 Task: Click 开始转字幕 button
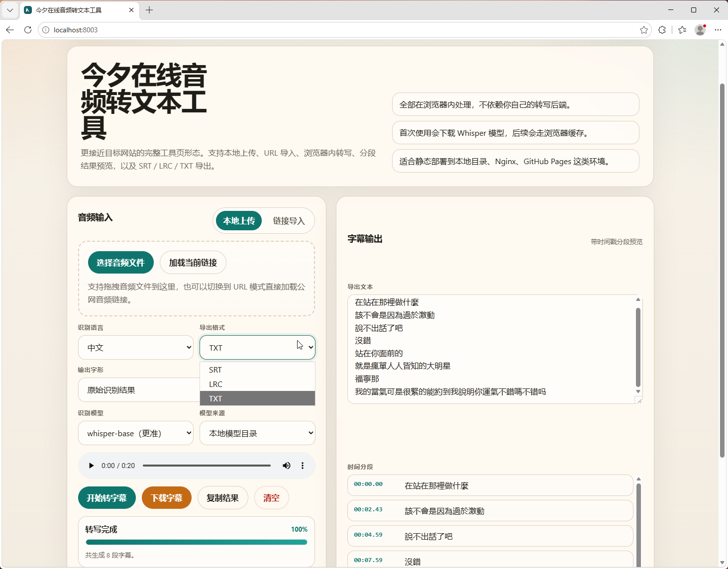click(x=107, y=498)
